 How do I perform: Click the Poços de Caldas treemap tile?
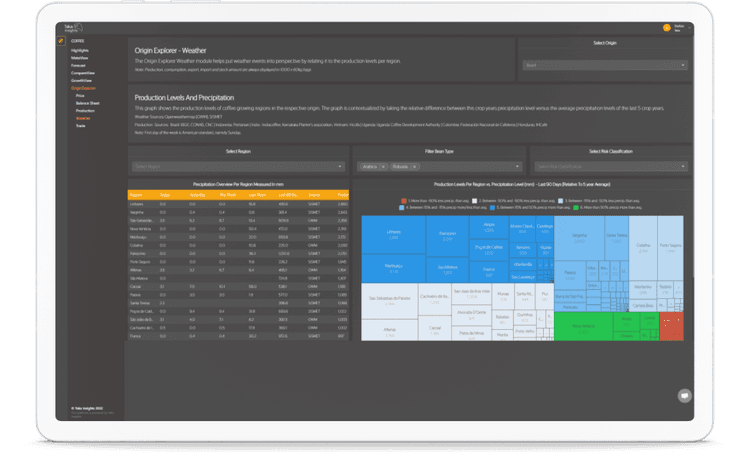click(x=488, y=250)
